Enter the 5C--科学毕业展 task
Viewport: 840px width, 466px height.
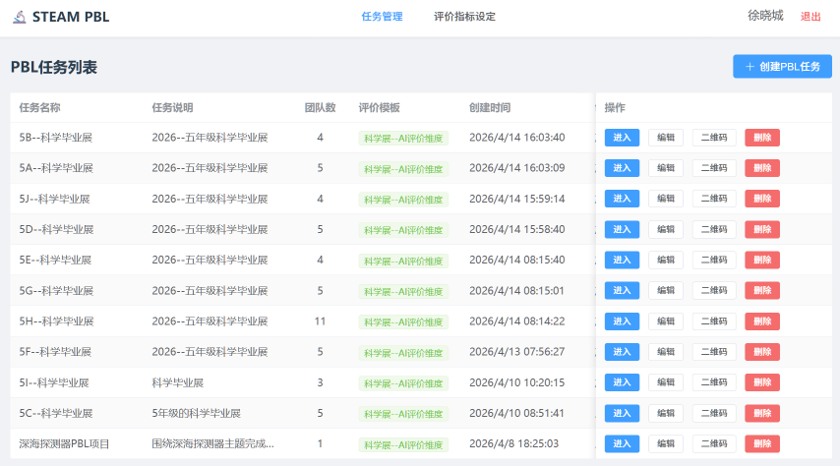tap(622, 413)
